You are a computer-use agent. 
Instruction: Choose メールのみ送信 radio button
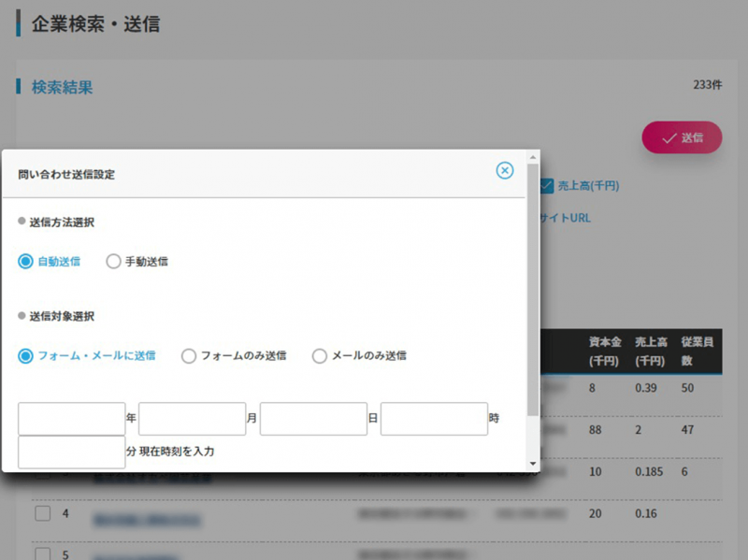(x=319, y=356)
